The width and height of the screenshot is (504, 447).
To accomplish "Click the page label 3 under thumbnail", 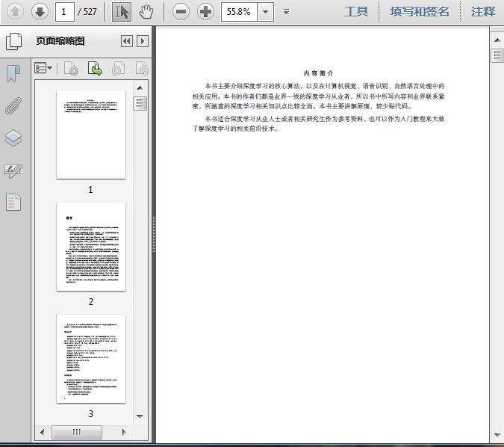I will (91, 414).
